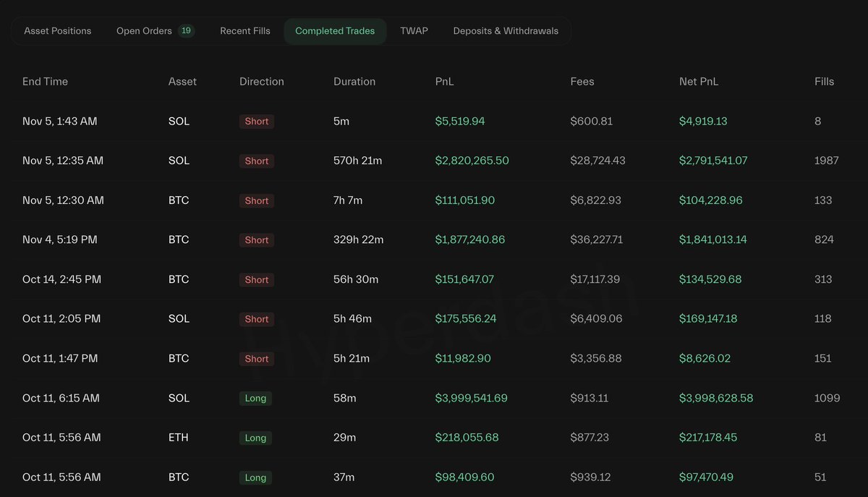This screenshot has width=868, height=497.
Task: Click the Short badge on the 570h 21m trade
Action: pyautogui.click(x=257, y=161)
